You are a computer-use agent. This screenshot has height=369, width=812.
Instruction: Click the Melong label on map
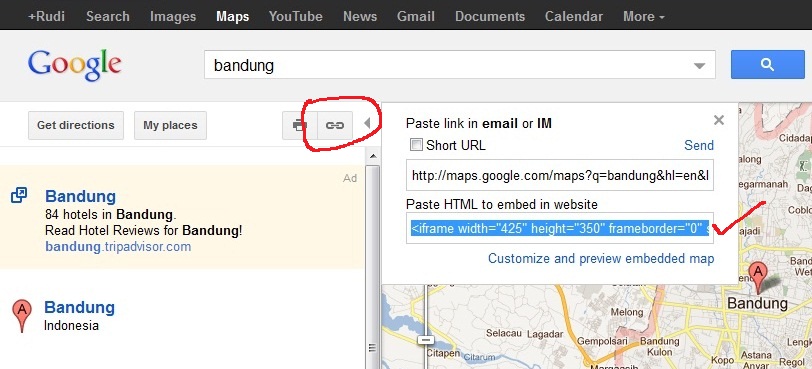pos(627,312)
